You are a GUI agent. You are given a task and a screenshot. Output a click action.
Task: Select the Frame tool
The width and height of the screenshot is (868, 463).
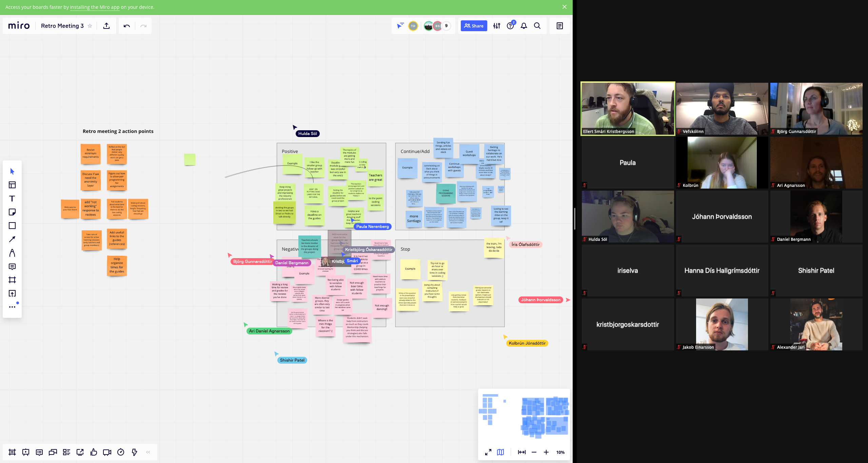pos(12,280)
